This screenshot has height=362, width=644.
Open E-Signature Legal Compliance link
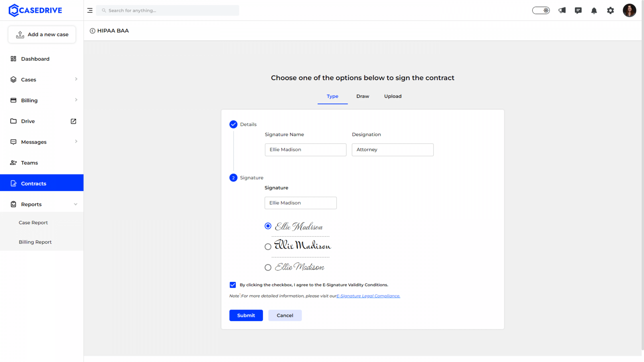coord(368,296)
